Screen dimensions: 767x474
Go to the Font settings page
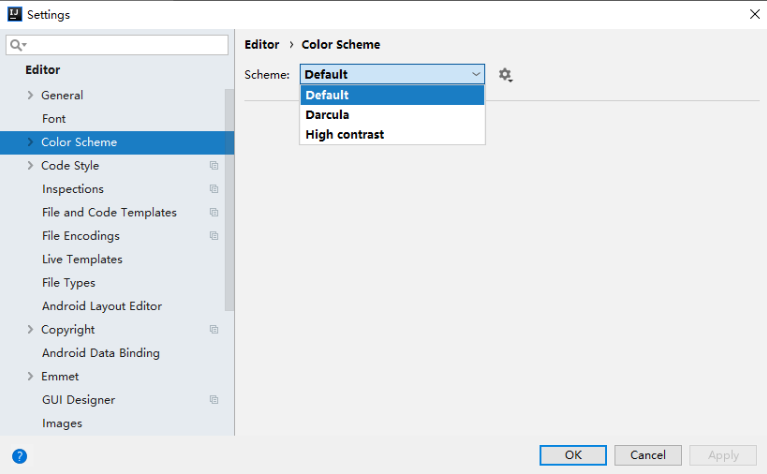click(54, 119)
